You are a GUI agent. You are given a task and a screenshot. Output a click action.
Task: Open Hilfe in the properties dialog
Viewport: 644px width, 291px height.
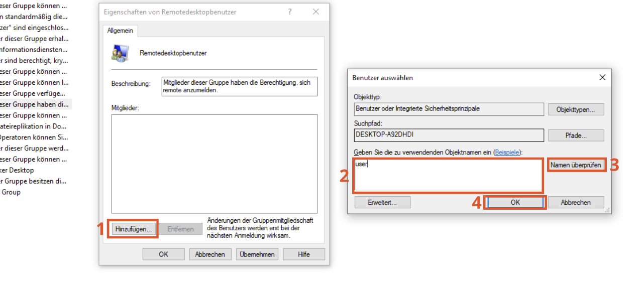click(303, 254)
